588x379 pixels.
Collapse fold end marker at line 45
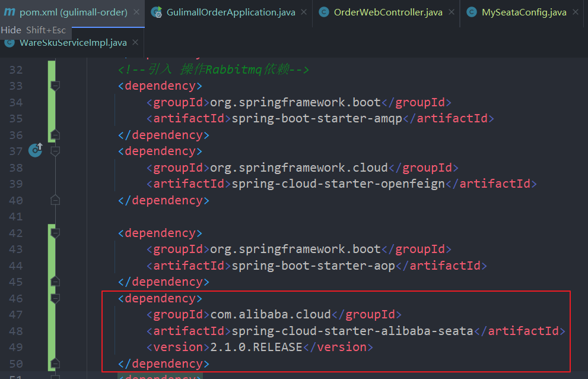(x=55, y=282)
